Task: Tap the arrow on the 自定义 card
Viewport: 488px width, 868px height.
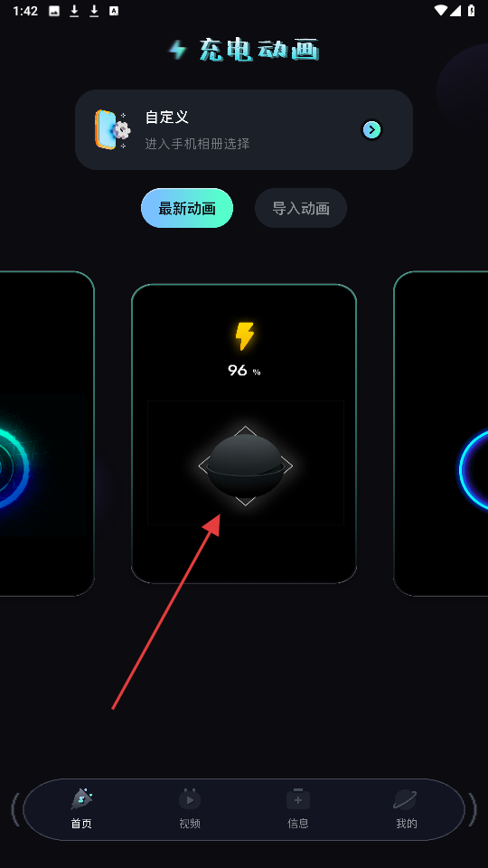Action: 371,130
